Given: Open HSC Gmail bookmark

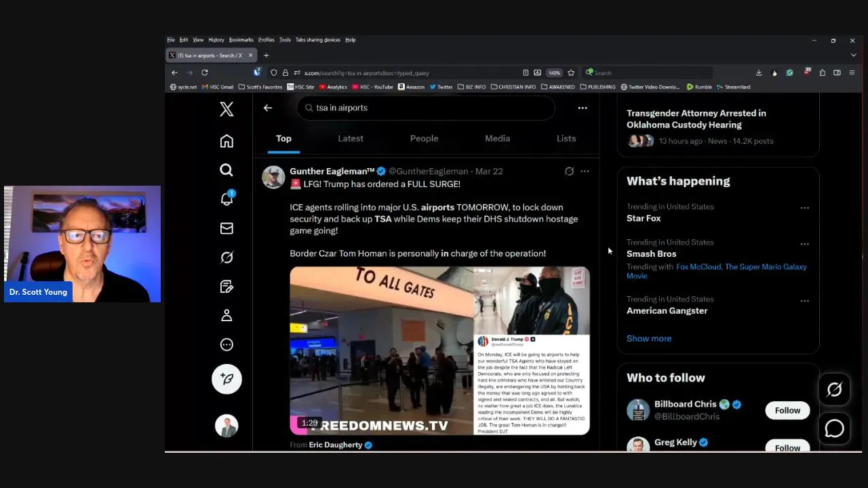Looking at the screenshot, I should point(217,87).
